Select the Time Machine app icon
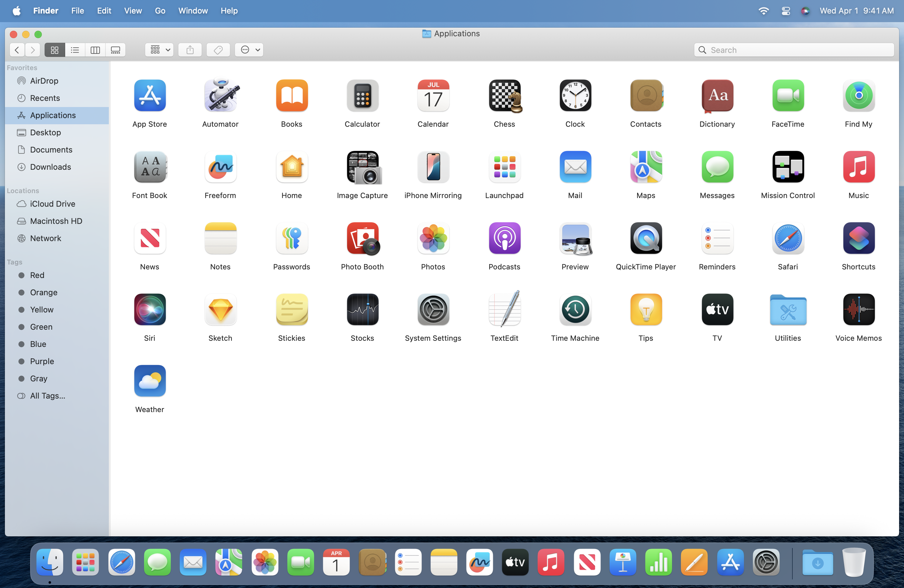Screen dimensions: 904x588 pos(575,310)
